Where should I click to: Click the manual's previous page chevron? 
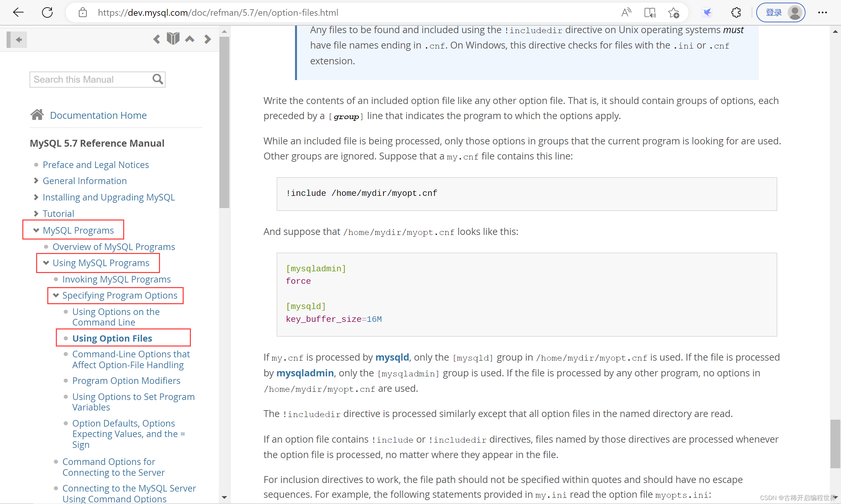click(x=156, y=39)
